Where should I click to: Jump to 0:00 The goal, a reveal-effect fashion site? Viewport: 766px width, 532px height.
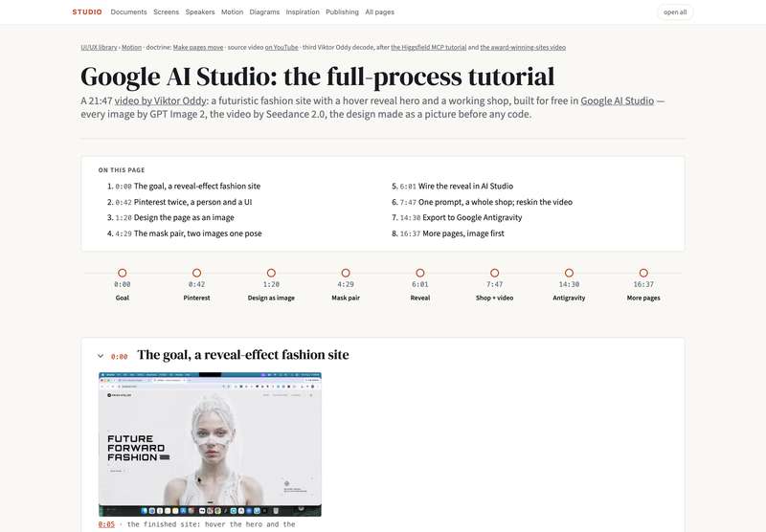188,186
